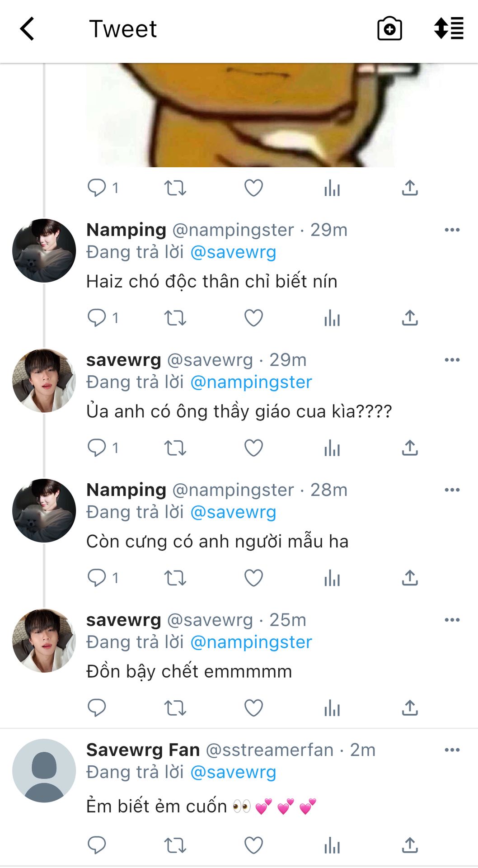Reply to Namping's 29m tweet

[97, 318]
